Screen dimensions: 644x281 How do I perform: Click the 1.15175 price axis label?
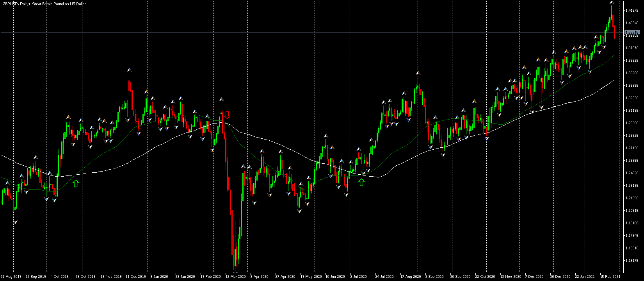pyautogui.click(x=632, y=260)
